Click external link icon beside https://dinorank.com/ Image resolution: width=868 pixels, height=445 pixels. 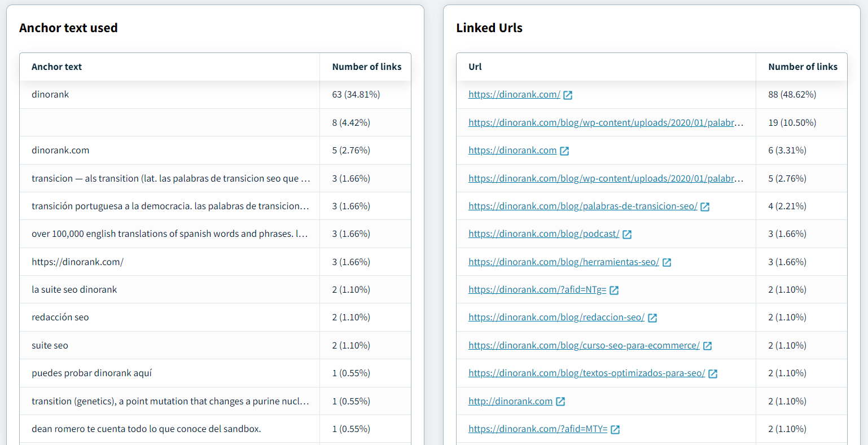[568, 95]
